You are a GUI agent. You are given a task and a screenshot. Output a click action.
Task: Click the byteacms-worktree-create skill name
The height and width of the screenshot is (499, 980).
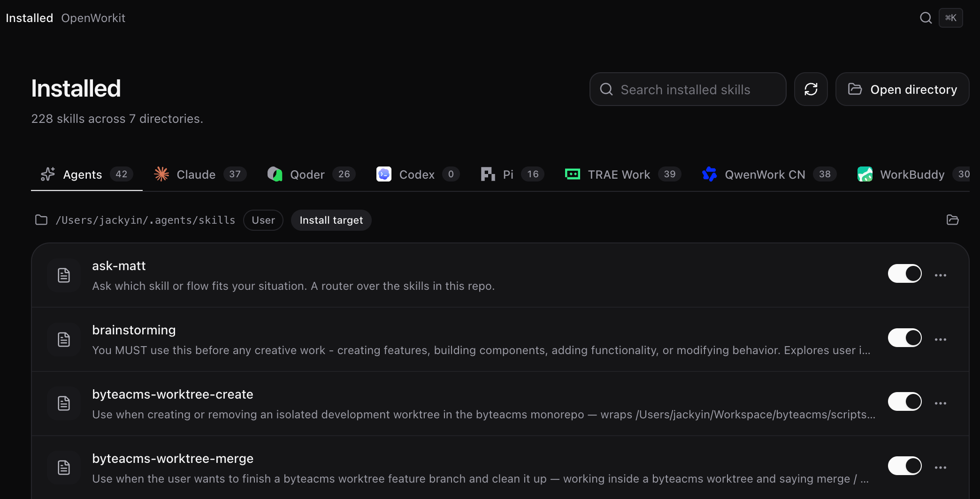tap(173, 394)
